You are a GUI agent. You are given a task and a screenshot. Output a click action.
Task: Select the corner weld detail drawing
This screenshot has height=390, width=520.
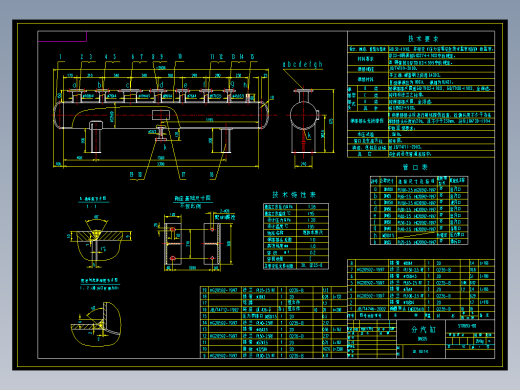[97, 324]
